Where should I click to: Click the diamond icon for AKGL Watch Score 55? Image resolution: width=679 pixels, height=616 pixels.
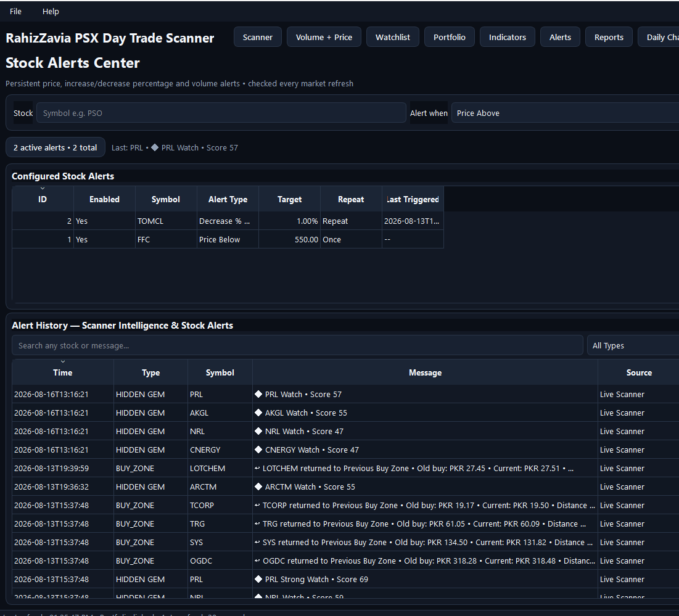pyautogui.click(x=258, y=413)
